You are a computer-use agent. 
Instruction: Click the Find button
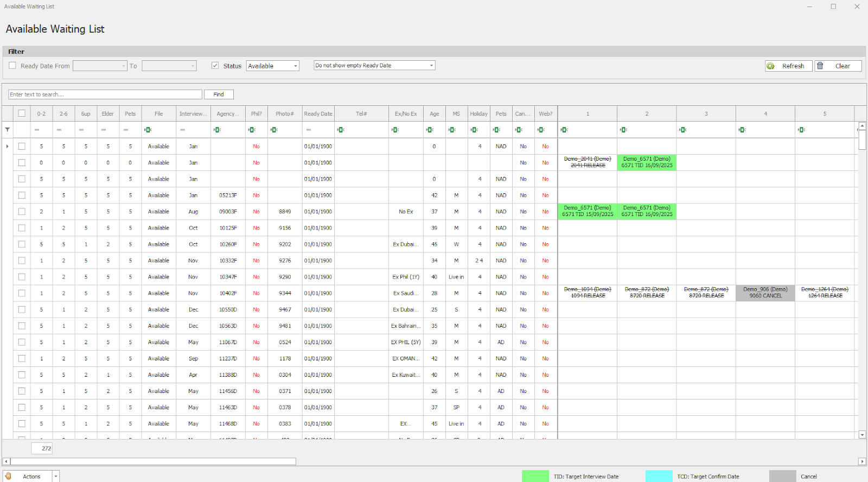point(219,94)
